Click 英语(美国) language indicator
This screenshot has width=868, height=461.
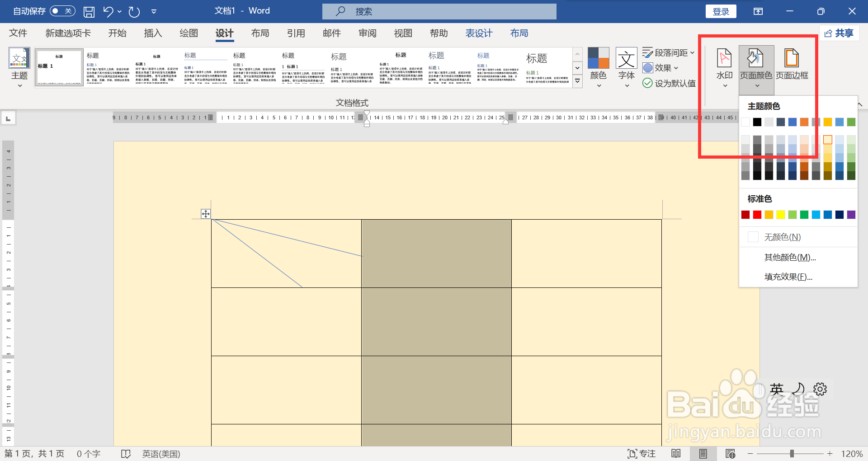(x=161, y=454)
